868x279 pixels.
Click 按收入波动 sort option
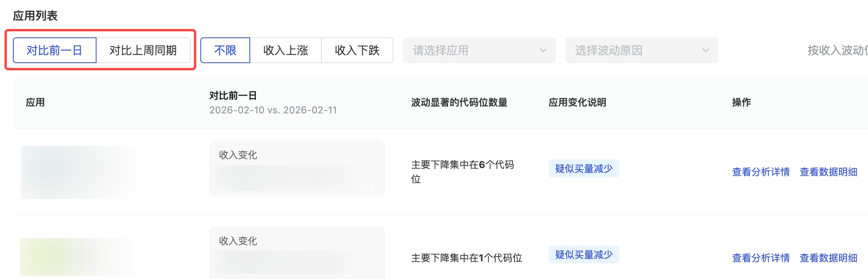837,50
